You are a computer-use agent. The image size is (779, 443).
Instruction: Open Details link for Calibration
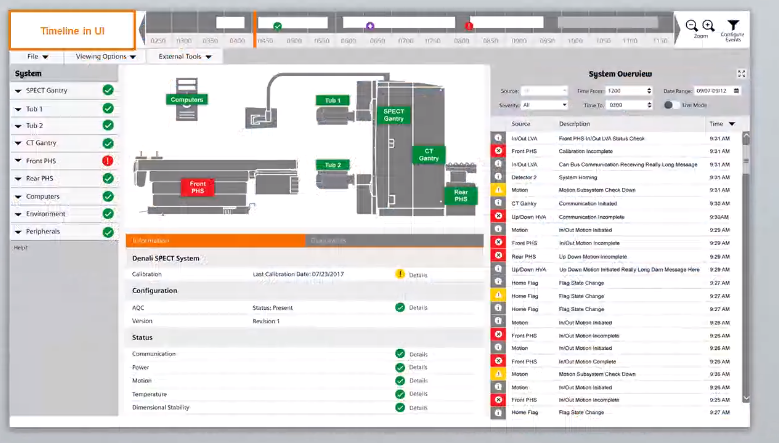(418, 275)
